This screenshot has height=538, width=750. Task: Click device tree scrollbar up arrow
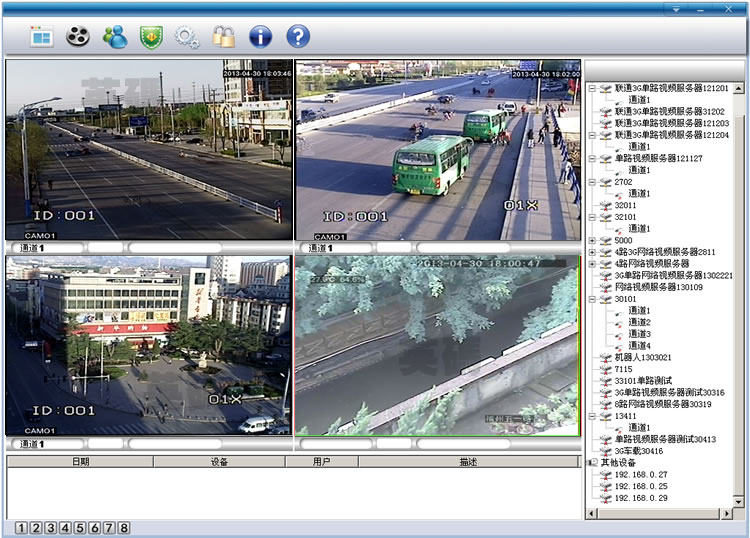(x=739, y=88)
